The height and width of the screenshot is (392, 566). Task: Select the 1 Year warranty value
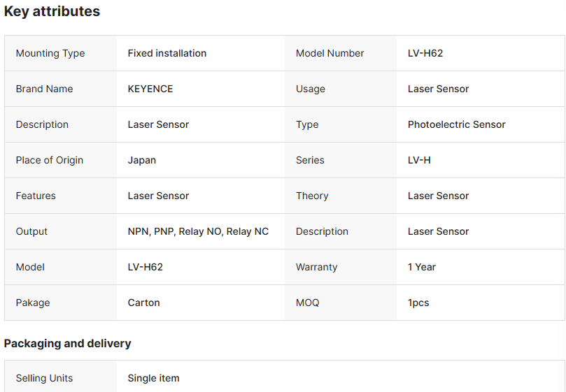[x=422, y=267]
